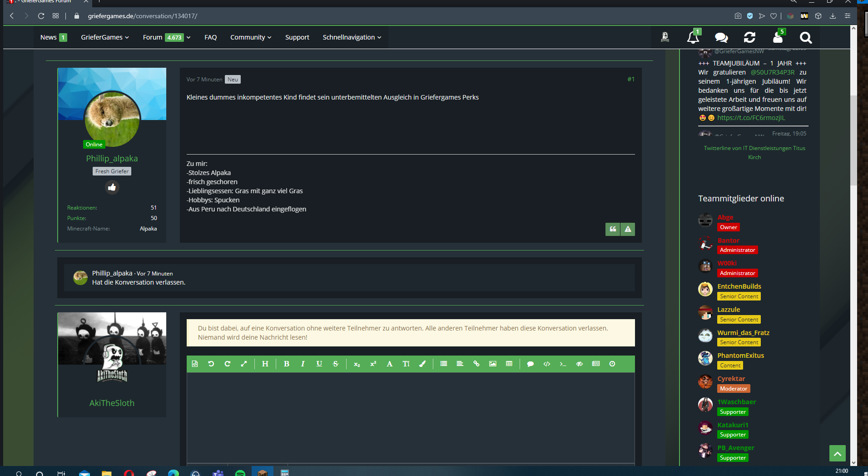
Task: Click the undo icon in editor toolbar
Action: point(211,364)
